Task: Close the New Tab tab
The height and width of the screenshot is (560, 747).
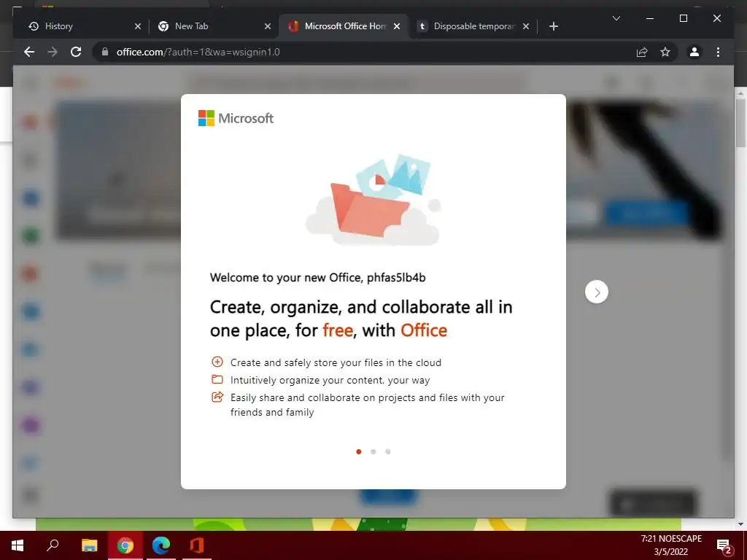Action: tap(267, 26)
